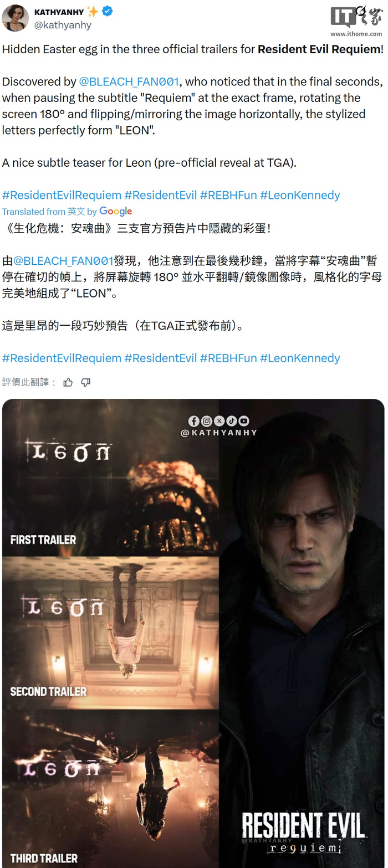This screenshot has width=388, height=868.
Task: Click the Facebook icon in image
Action: [193, 421]
